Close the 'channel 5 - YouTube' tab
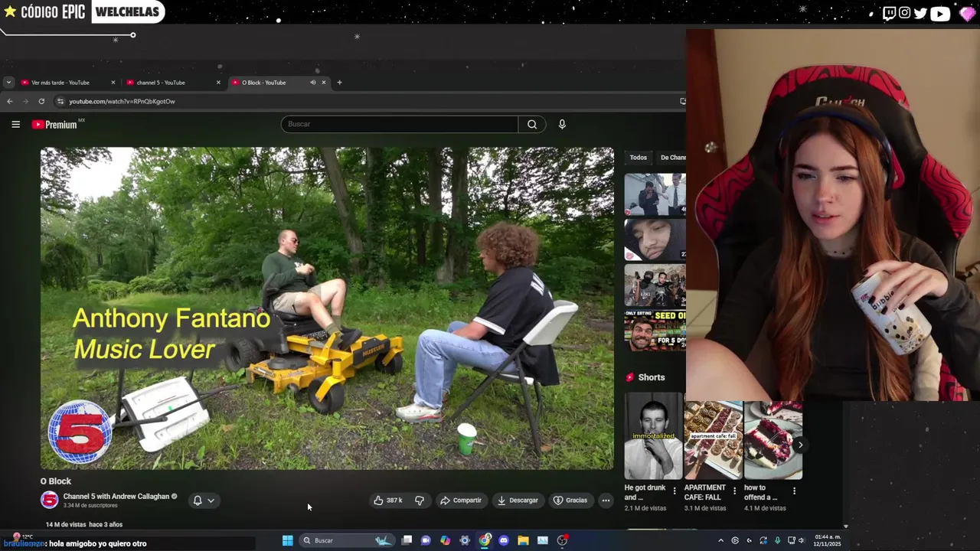 (218, 82)
